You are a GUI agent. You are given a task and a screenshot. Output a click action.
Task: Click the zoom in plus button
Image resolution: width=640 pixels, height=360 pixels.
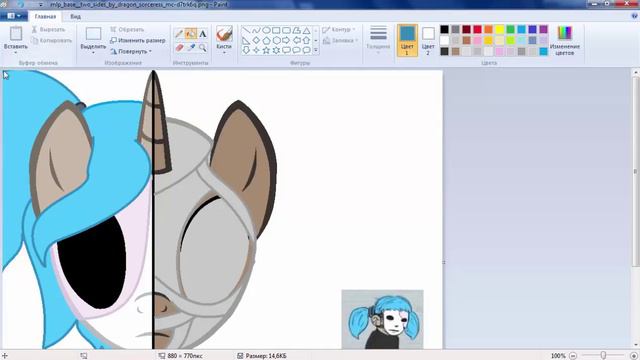633,356
